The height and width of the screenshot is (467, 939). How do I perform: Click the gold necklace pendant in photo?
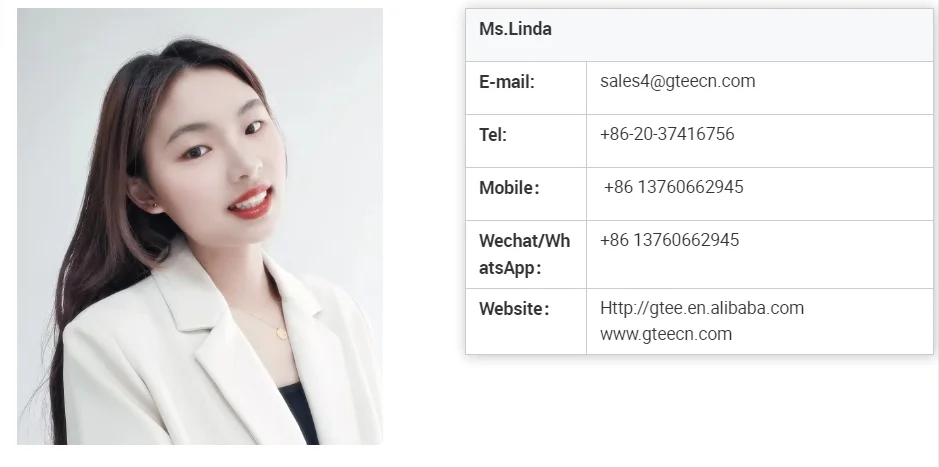281,332
